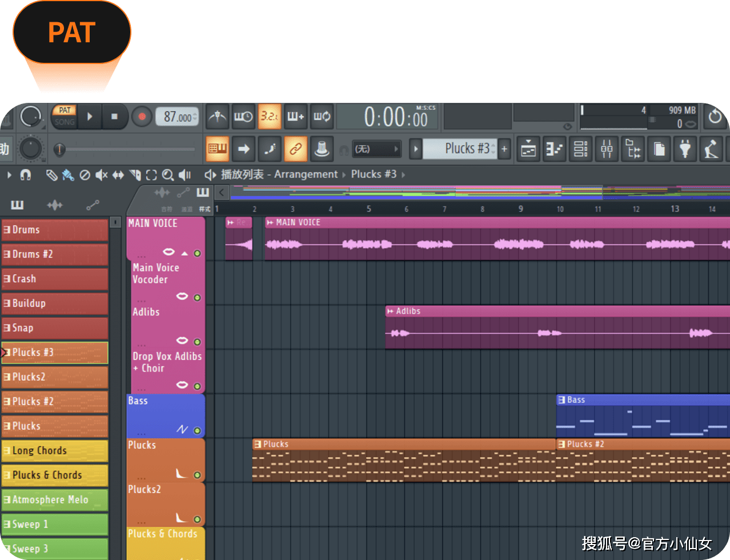730x560 pixels.
Task: Open the MAIN VOICE clip menu
Action: [270, 222]
